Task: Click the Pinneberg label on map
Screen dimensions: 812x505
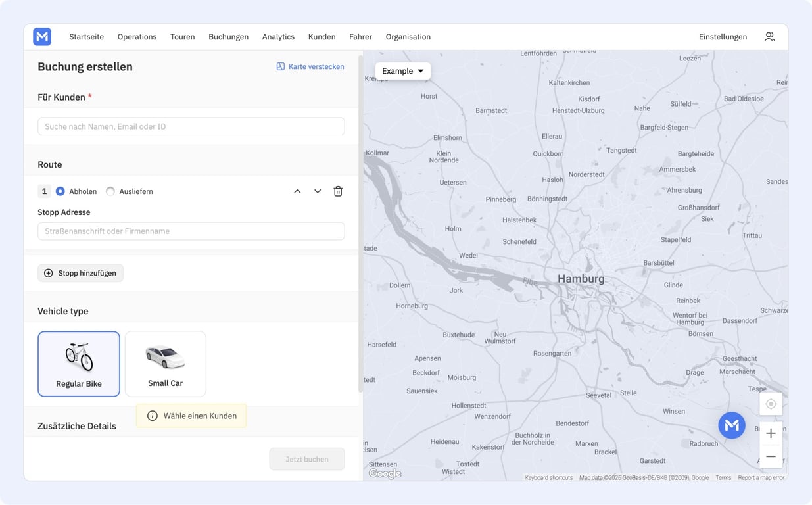Action: 500,199
